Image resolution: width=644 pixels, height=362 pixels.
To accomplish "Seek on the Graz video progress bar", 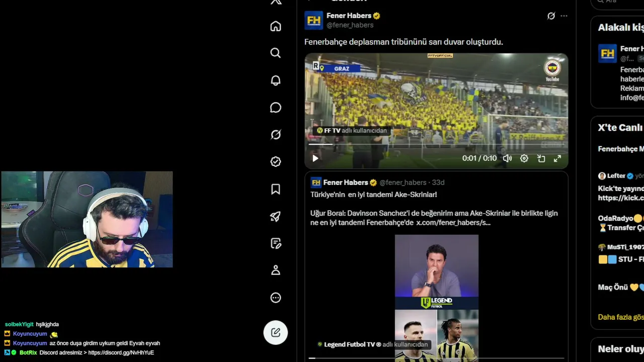I will tap(436, 144).
